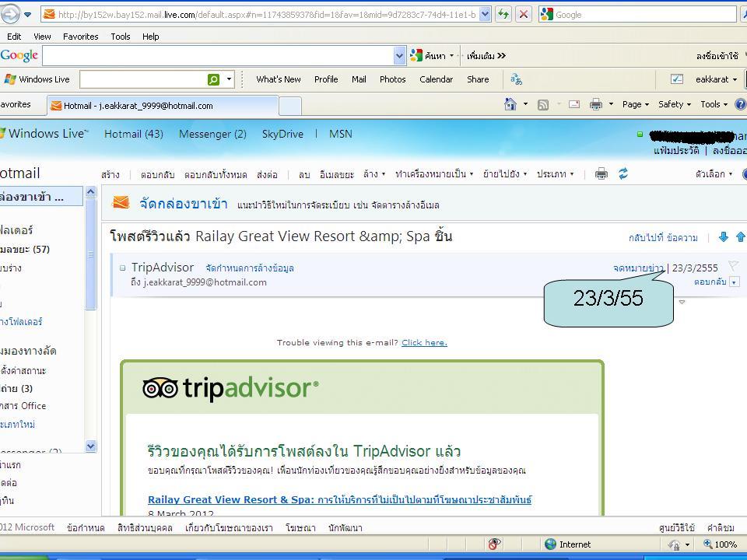Open Messenger (2) link

click(212, 135)
